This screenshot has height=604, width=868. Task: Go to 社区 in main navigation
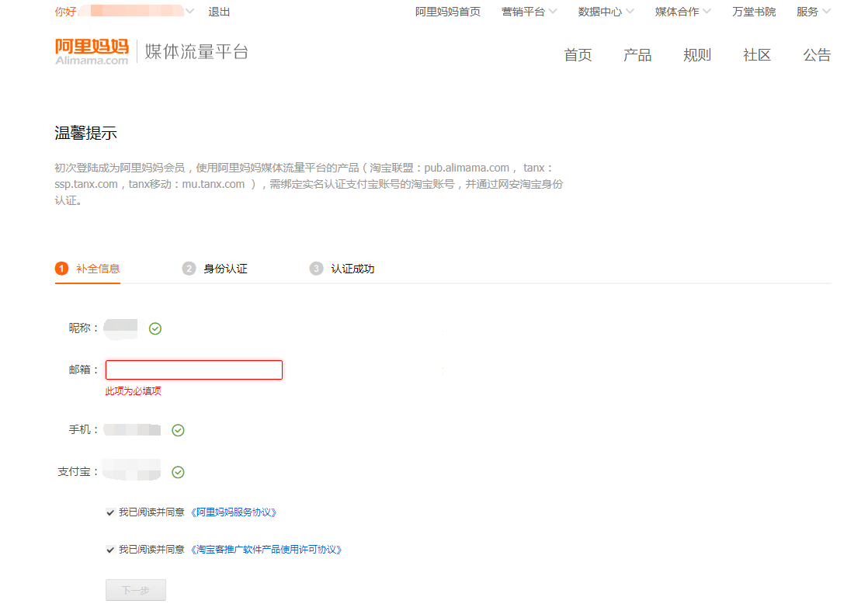[757, 55]
